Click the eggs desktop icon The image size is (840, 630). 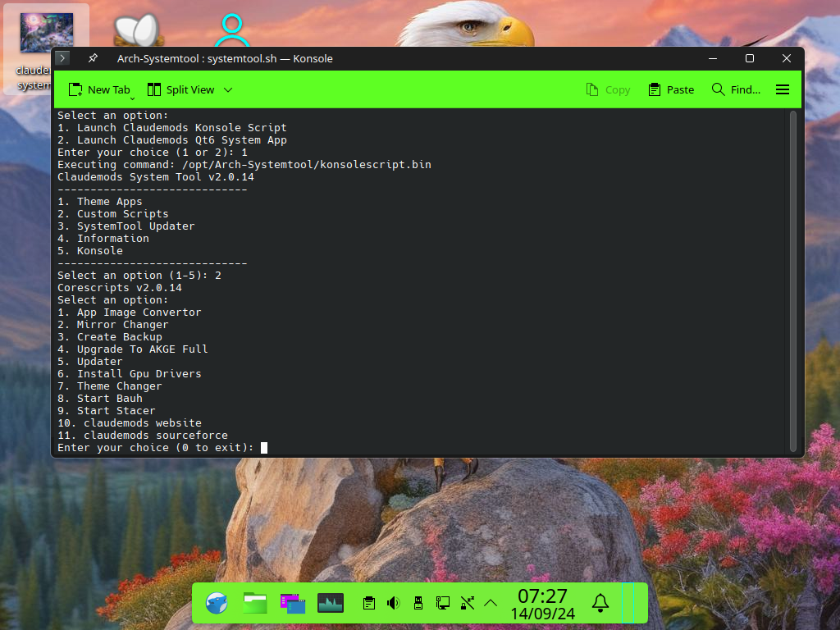(x=138, y=30)
